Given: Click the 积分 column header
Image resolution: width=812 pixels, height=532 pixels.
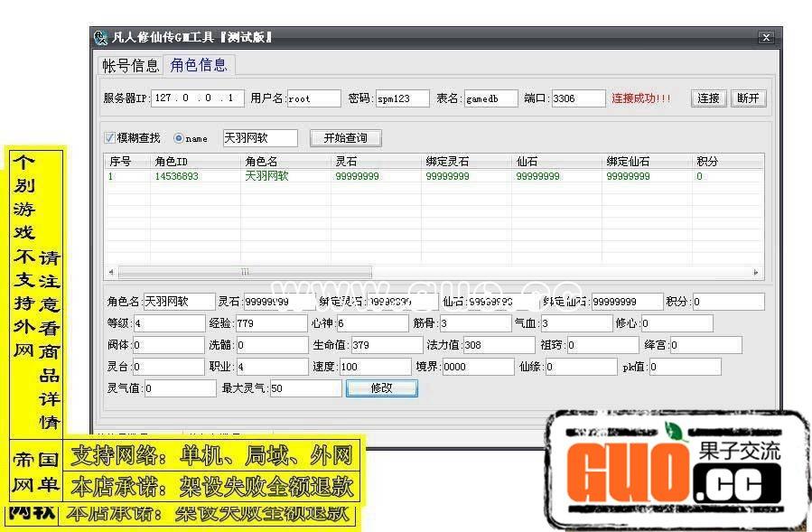Looking at the screenshot, I should [x=728, y=161].
